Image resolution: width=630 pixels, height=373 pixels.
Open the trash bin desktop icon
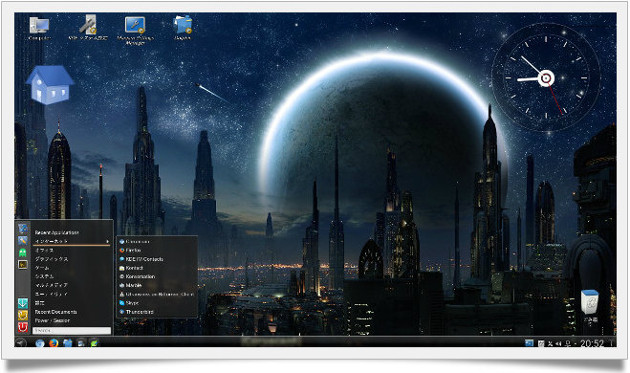point(589,302)
